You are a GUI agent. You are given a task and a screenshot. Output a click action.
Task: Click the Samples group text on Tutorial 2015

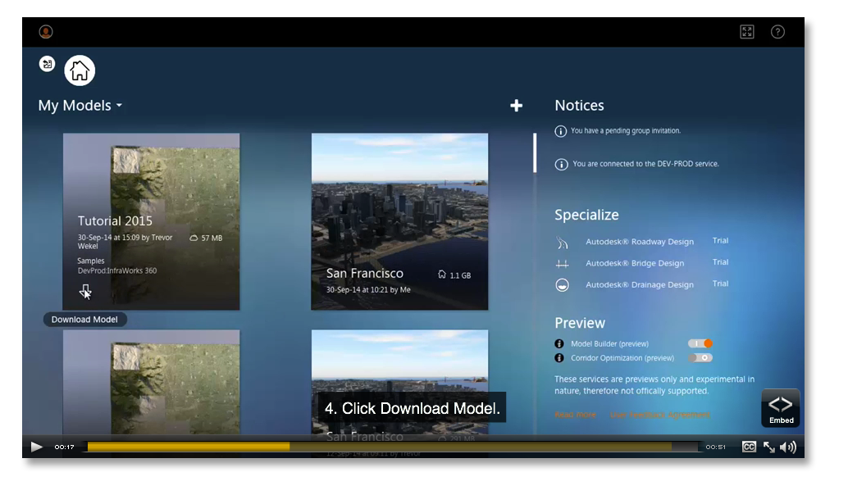pyautogui.click(x=91, y=261)
